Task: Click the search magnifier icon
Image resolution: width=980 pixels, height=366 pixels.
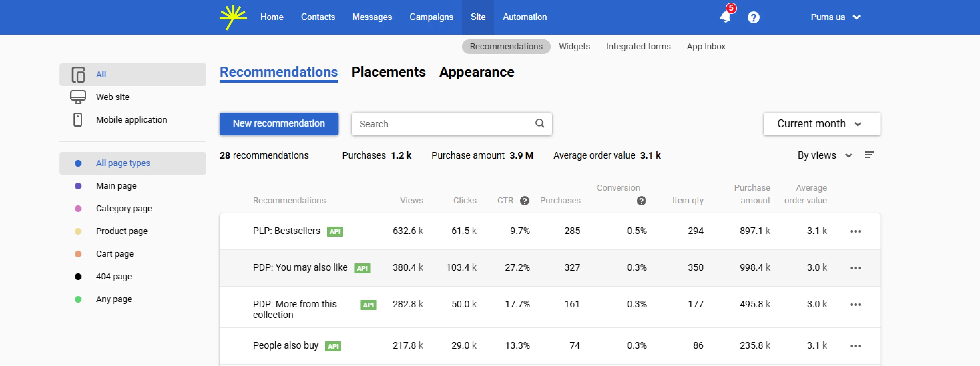Action: (x=539, y=123)
